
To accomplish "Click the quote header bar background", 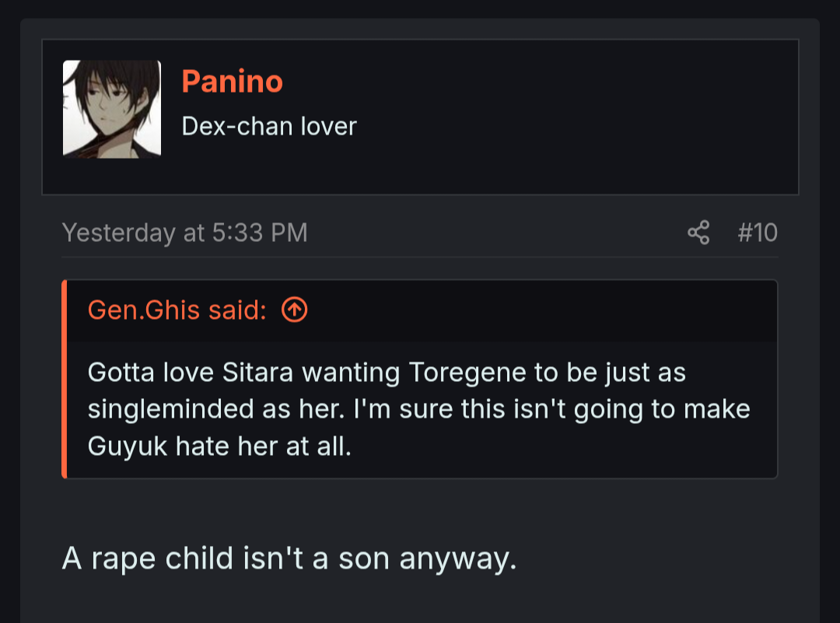I will pyautogui.click(x=536, y=310).
